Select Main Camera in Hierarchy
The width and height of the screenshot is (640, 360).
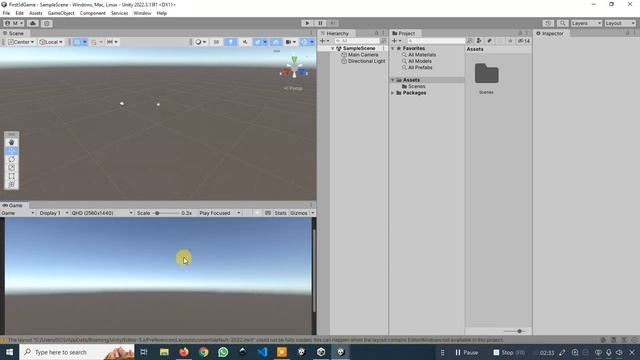coord(363,55)
